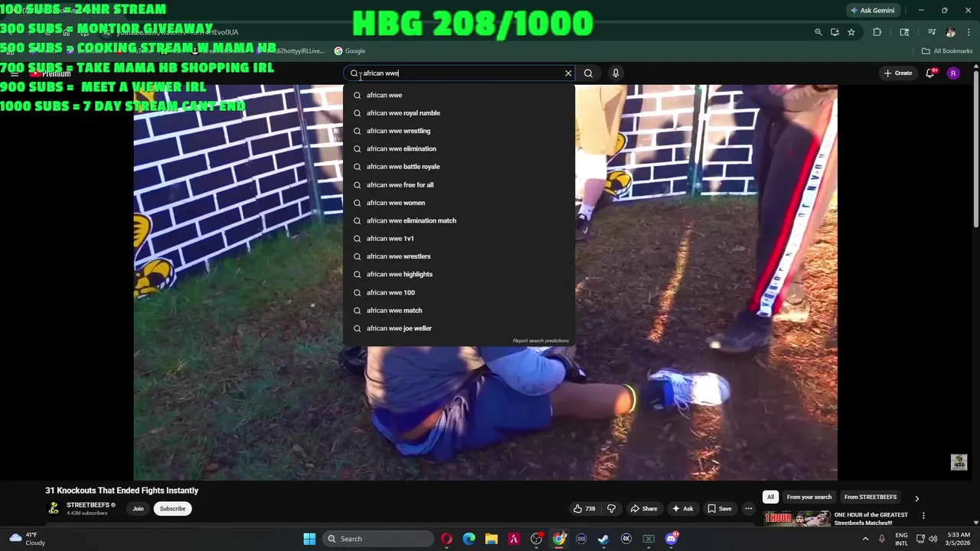Open Chrome extensions puzzle icon
Viewport: 980px width, 551px height.
(877, 32)
